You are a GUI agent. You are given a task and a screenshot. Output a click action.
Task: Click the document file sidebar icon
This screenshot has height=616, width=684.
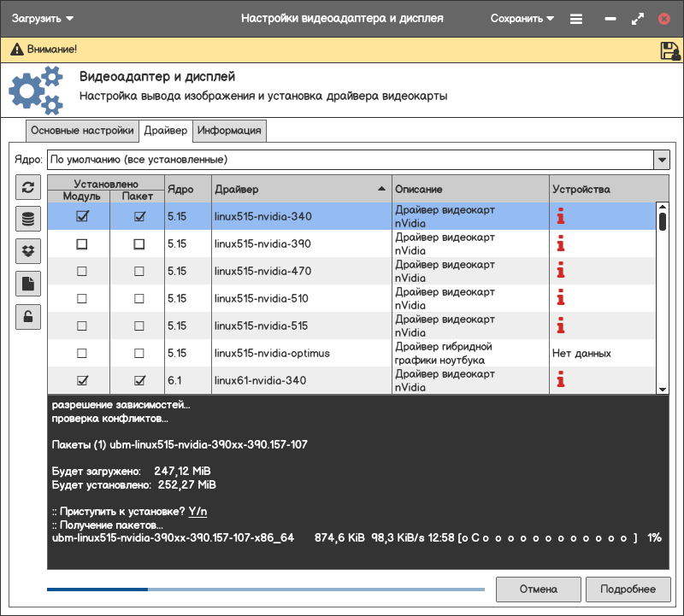tap(28, 284)
